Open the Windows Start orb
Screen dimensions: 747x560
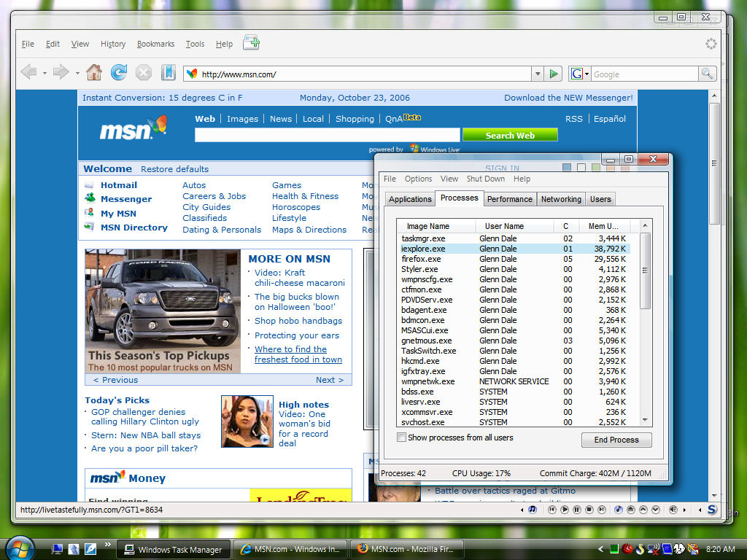20,548
